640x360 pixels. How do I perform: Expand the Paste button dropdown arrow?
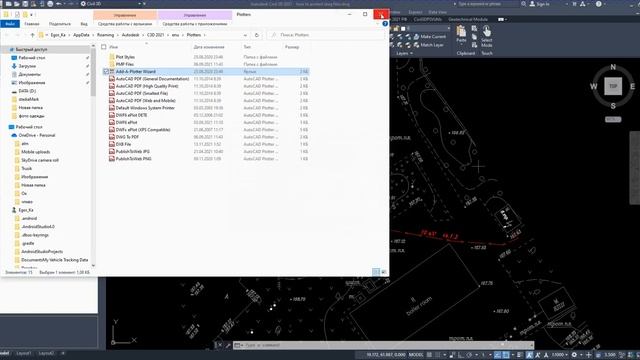click(x=461, y=44)
